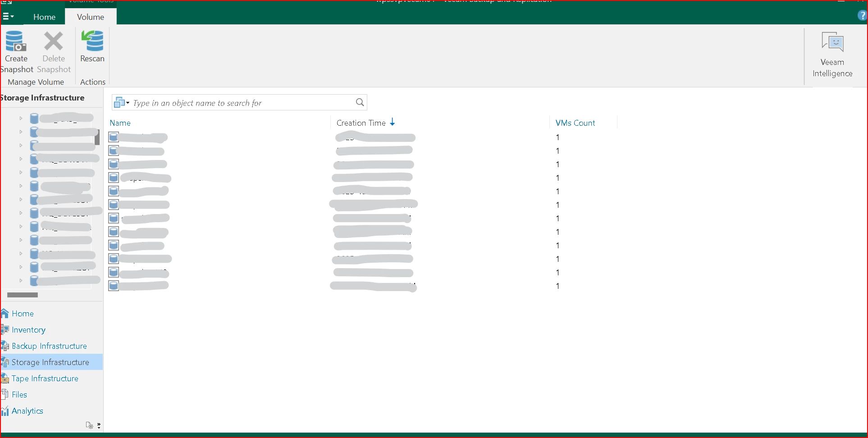Go to the Home navigation view
The height and width of the screenshot is (438, 868).
point(23,314)
